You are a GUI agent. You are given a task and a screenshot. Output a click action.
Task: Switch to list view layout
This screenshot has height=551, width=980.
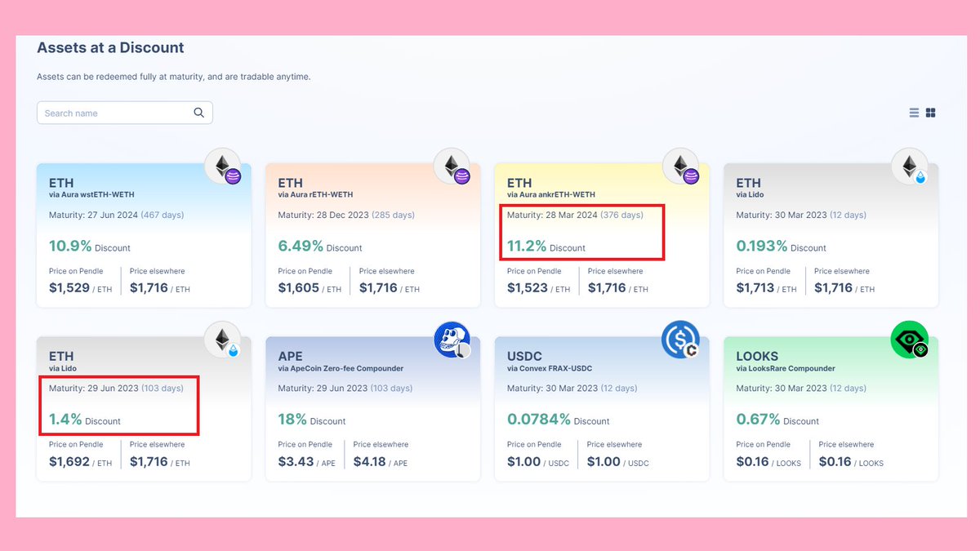[914, 113]
